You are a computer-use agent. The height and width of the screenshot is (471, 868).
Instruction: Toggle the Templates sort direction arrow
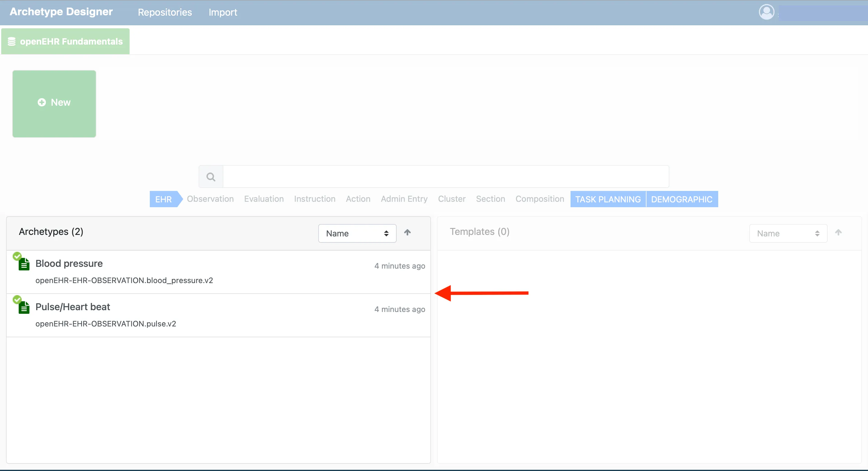point(838,232)
